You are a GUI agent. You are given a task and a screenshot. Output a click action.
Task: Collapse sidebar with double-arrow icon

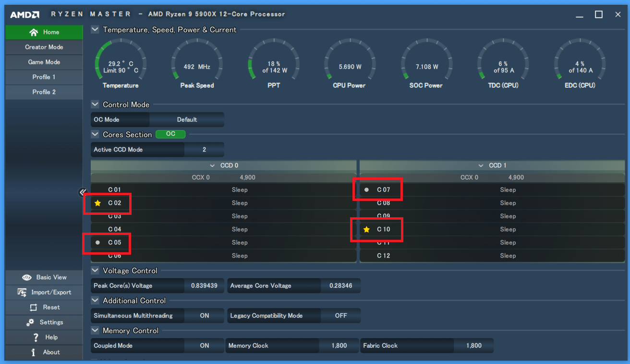83,192
